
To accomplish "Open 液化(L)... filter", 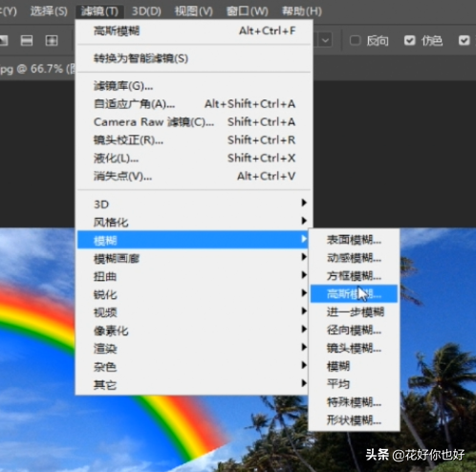I will [x=194, y=159].
